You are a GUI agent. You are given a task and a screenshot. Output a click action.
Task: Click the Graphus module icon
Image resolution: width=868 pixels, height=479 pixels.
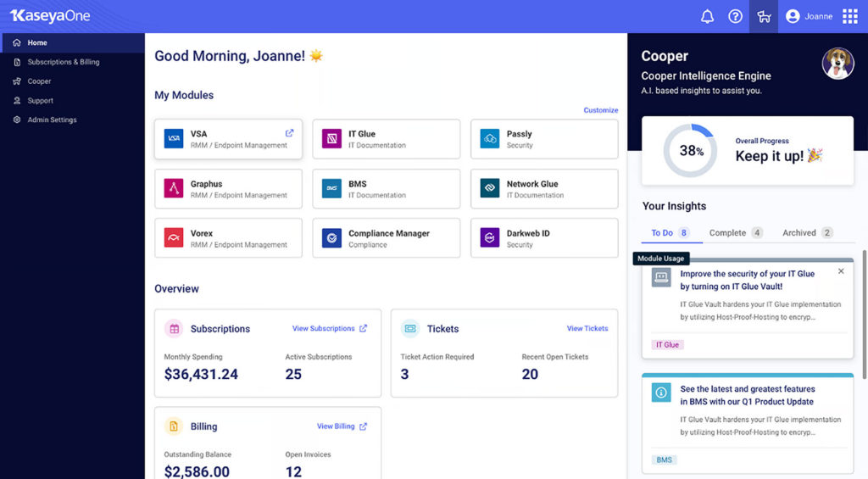(x=174, y=188)
